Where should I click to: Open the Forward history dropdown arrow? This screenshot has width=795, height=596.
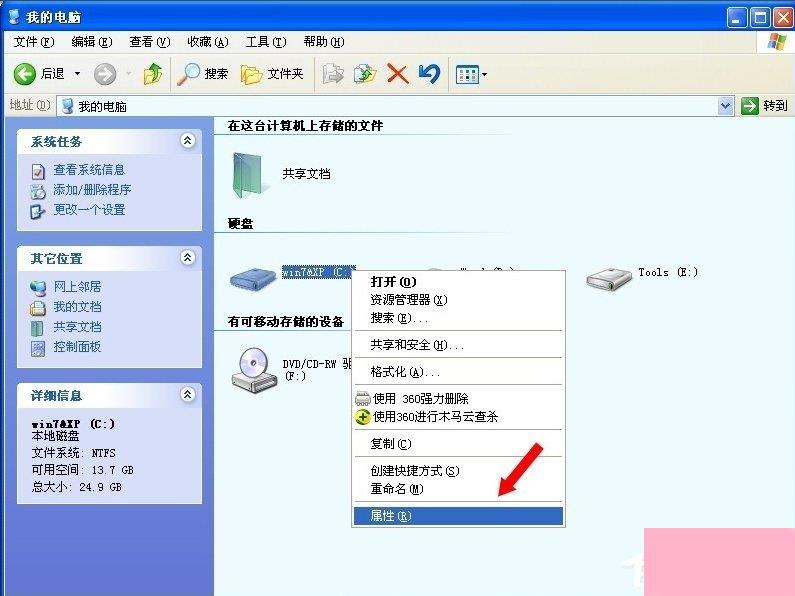[128, 74]
